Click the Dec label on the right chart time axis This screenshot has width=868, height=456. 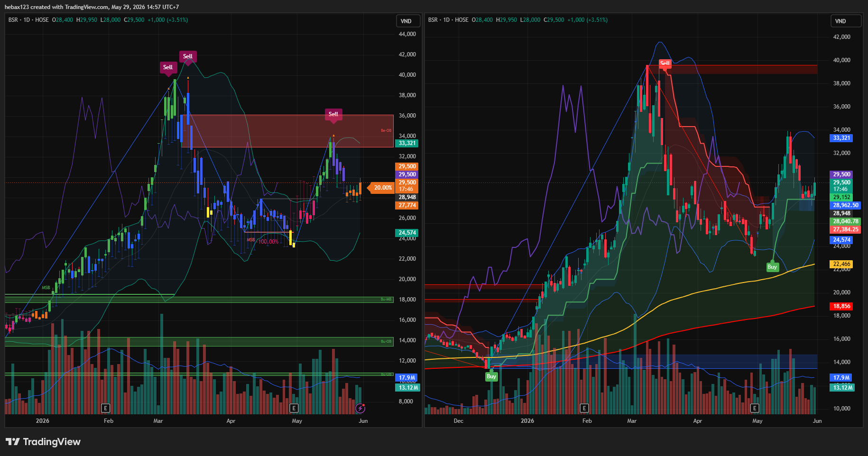458,421
